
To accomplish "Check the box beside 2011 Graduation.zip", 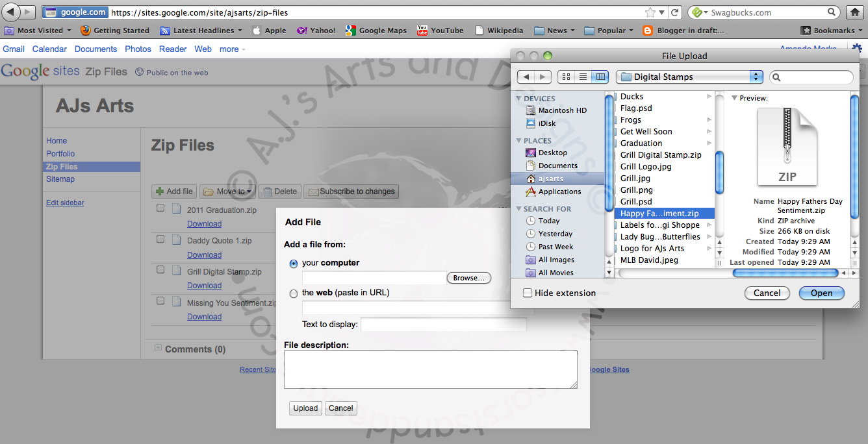I will coord(160,208).
